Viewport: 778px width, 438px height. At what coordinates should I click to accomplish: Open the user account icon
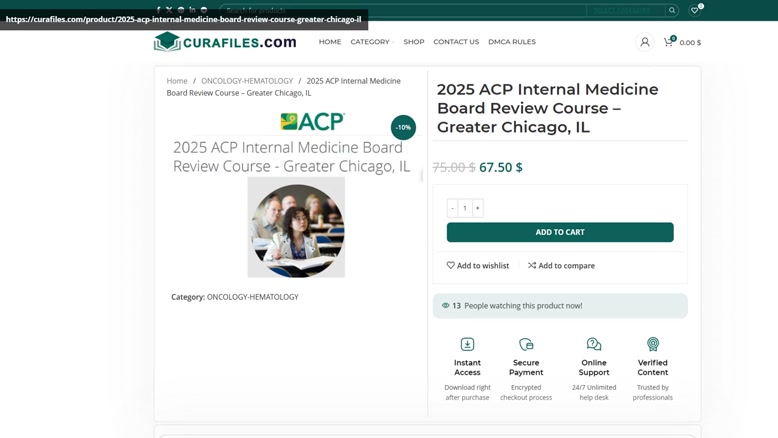[645, 42]
